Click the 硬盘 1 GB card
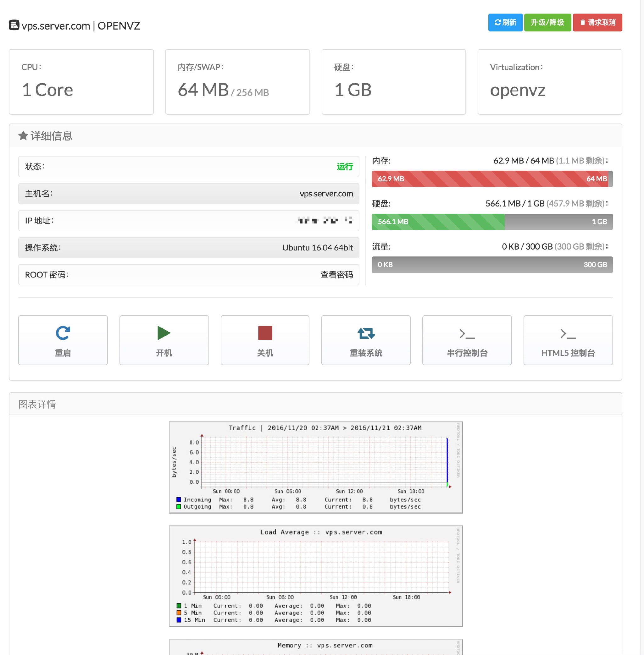 pos(394,82)
